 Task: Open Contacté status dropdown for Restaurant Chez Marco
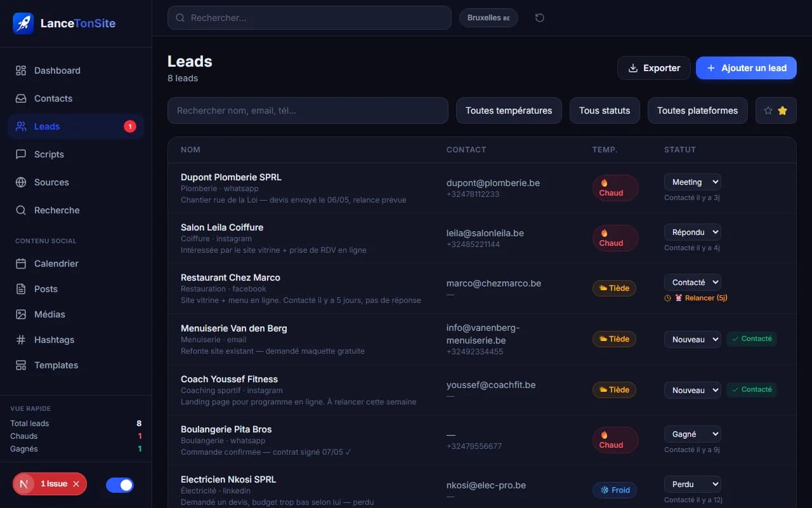(693, 283)
